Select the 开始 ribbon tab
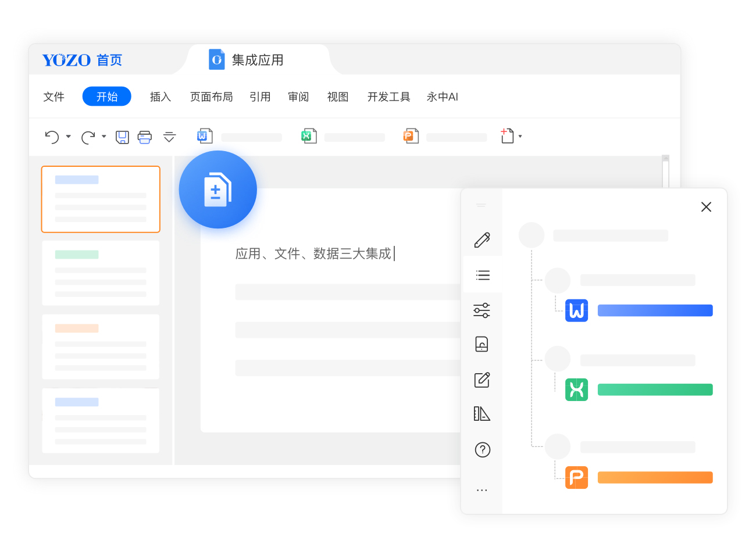This screenshot has height=558, width=756. tap(107, 96)
